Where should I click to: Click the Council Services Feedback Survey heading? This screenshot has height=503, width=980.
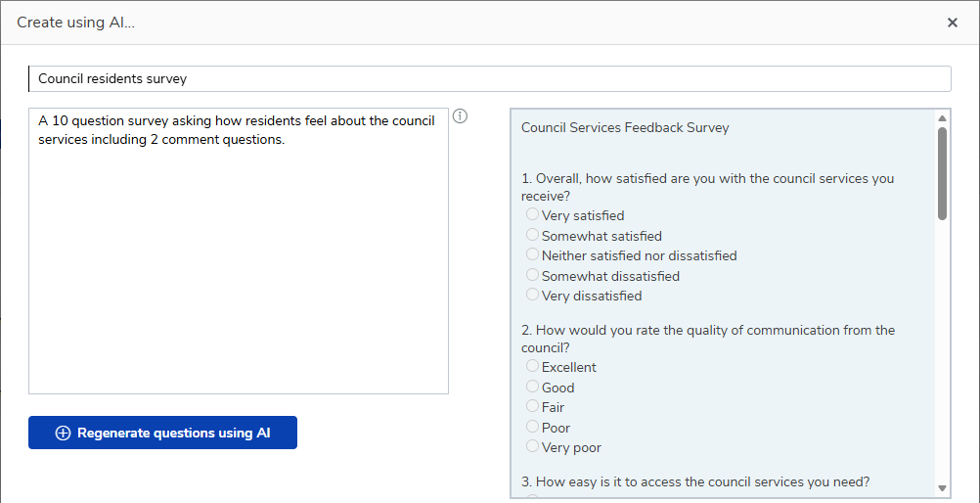point(625,128)
